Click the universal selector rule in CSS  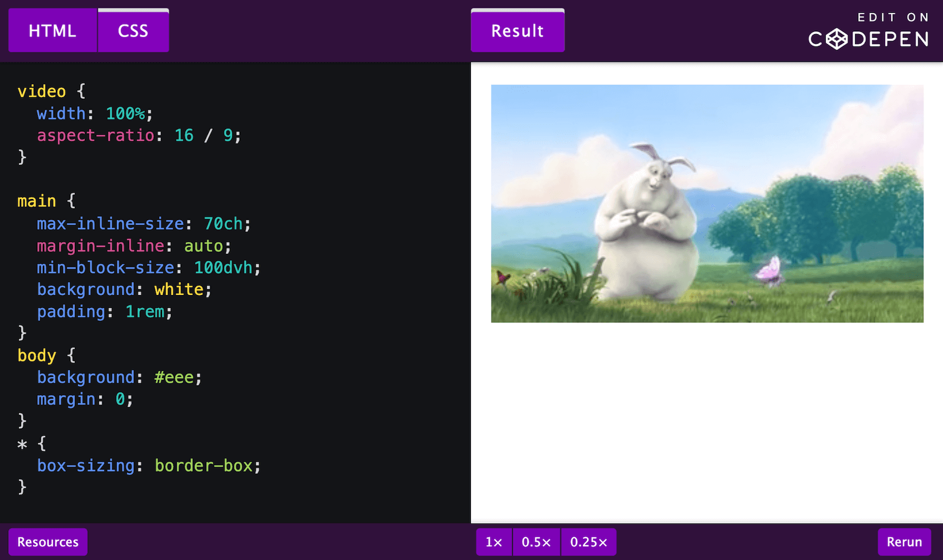(22, 443)
